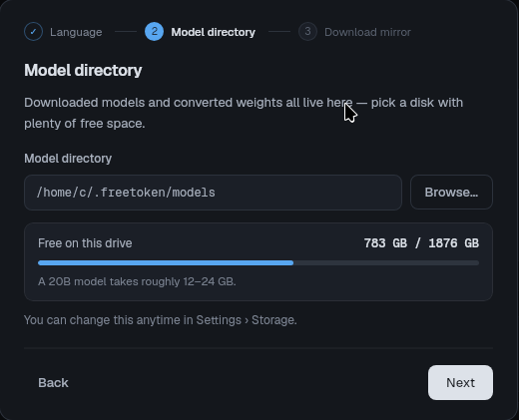Viewport: 519px width, 420px height.
Task: Click the Model directory page heading
Action: coord(83,71)
